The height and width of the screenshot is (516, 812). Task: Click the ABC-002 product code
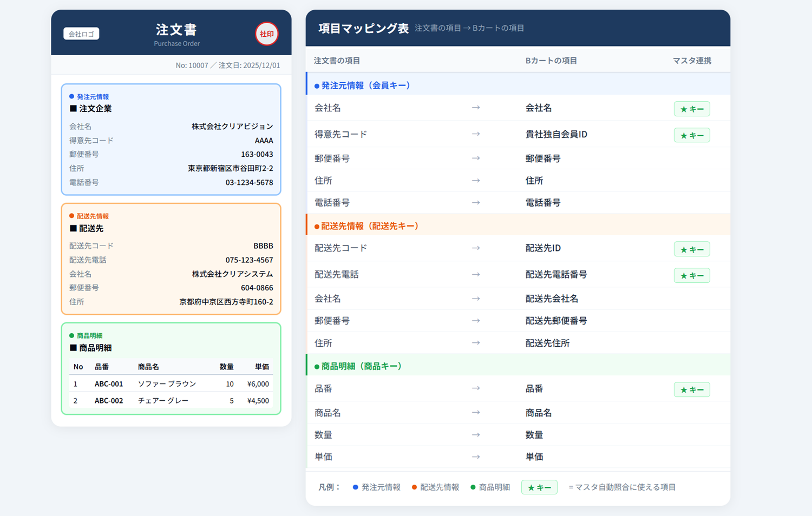(x=109, y=401)
